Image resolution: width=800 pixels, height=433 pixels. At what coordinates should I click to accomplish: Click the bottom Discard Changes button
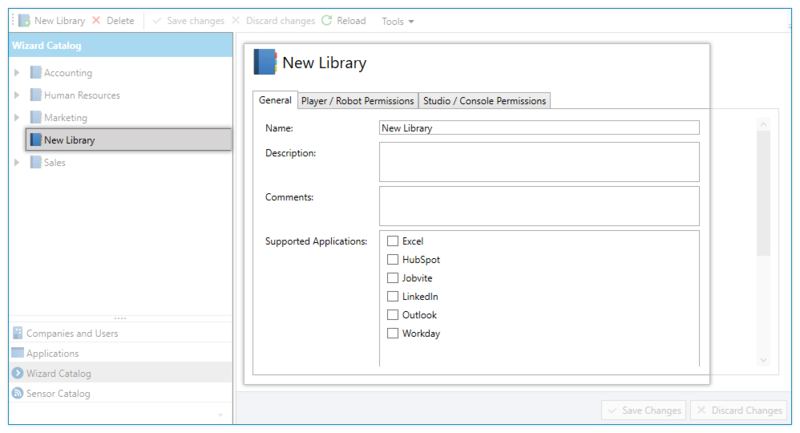(739, 411)
